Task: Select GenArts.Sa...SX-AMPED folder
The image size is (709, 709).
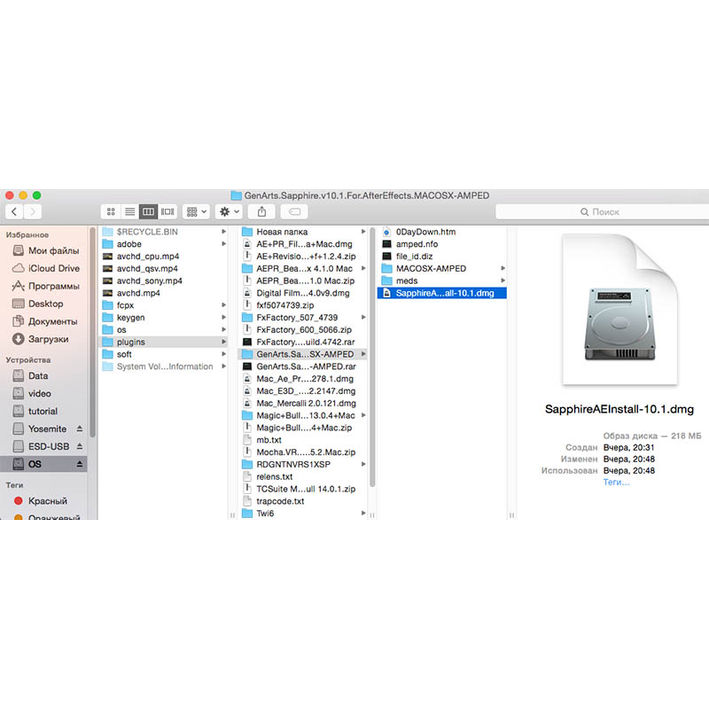Action: point(302,354)
